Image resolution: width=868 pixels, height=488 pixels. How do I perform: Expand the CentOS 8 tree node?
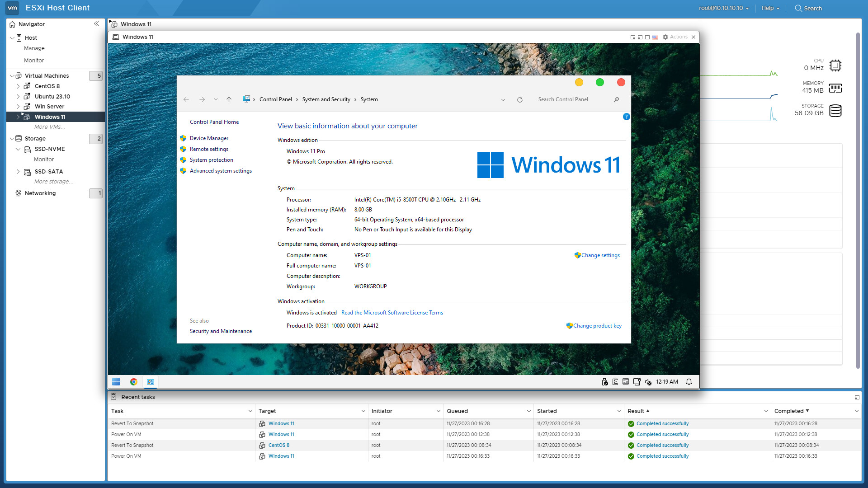tap(18, 86)
